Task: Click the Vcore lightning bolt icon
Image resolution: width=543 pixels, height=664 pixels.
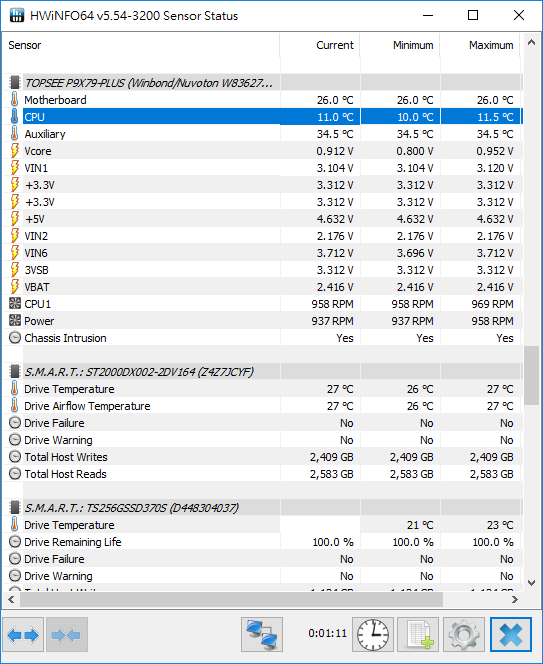Action: point(14,151)
